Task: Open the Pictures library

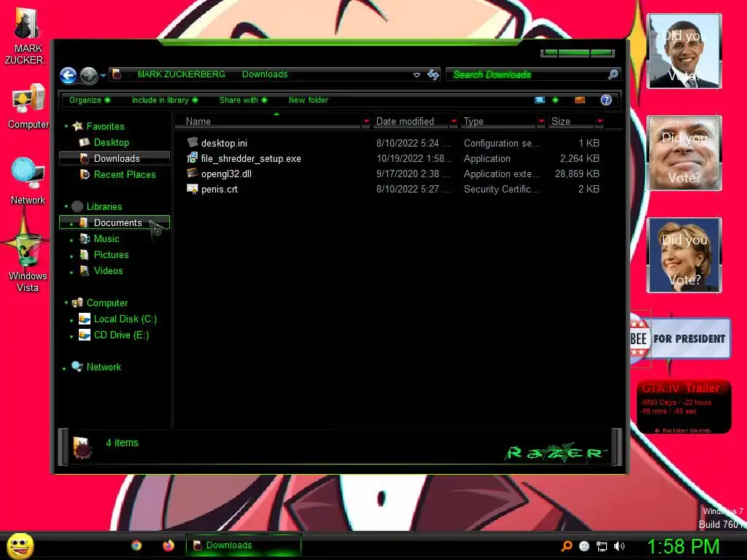Action: coord(111,254)
